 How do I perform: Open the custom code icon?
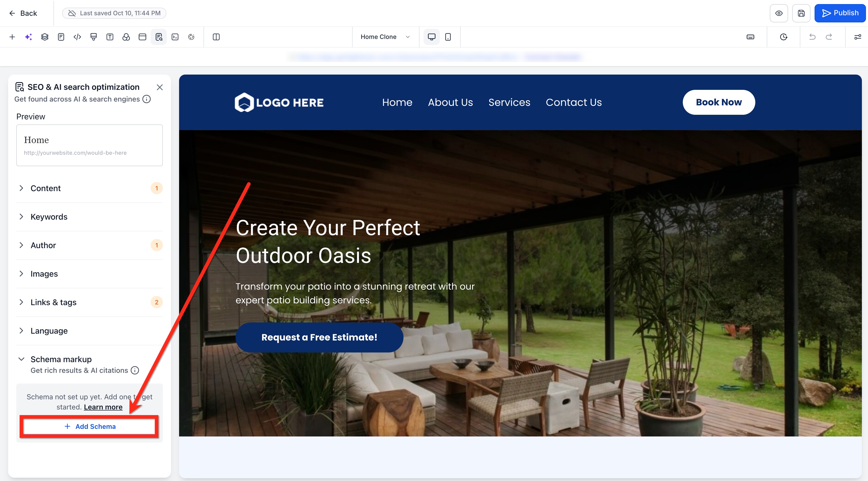(x=77, y=37)
